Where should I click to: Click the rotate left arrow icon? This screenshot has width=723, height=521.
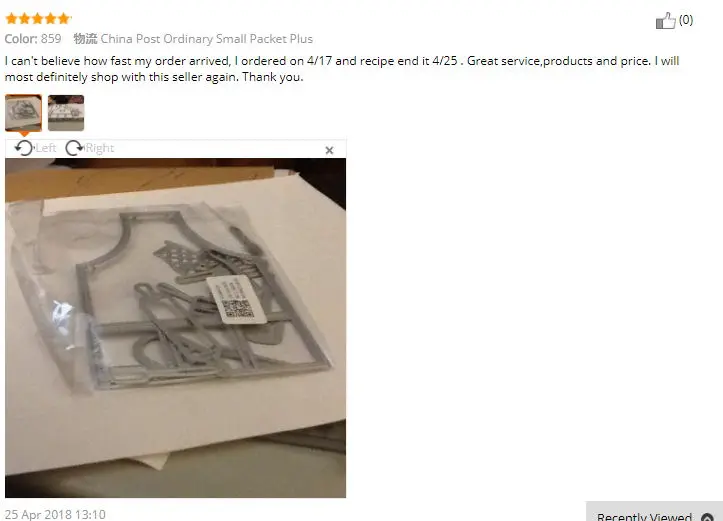pyautogui.click(x=24, y=148)
